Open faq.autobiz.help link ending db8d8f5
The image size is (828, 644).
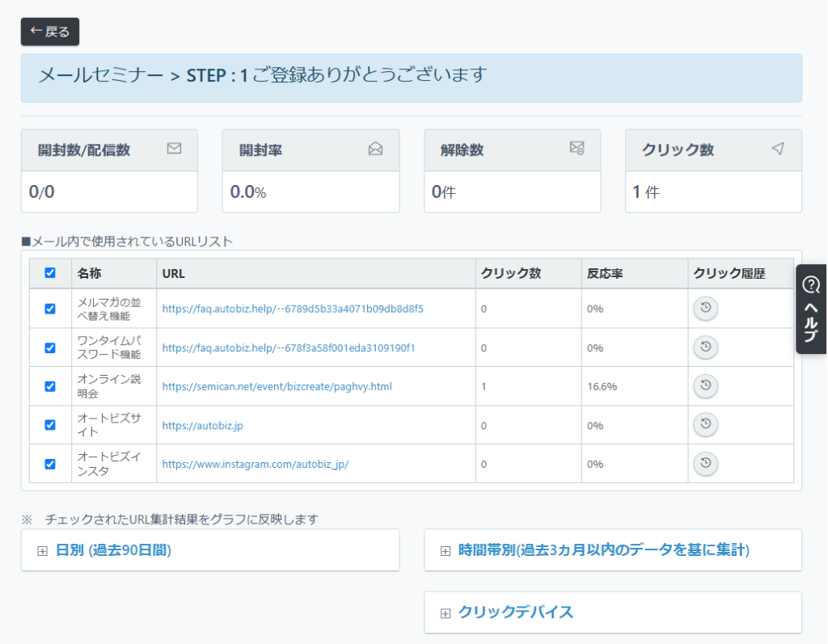[293, 309]
